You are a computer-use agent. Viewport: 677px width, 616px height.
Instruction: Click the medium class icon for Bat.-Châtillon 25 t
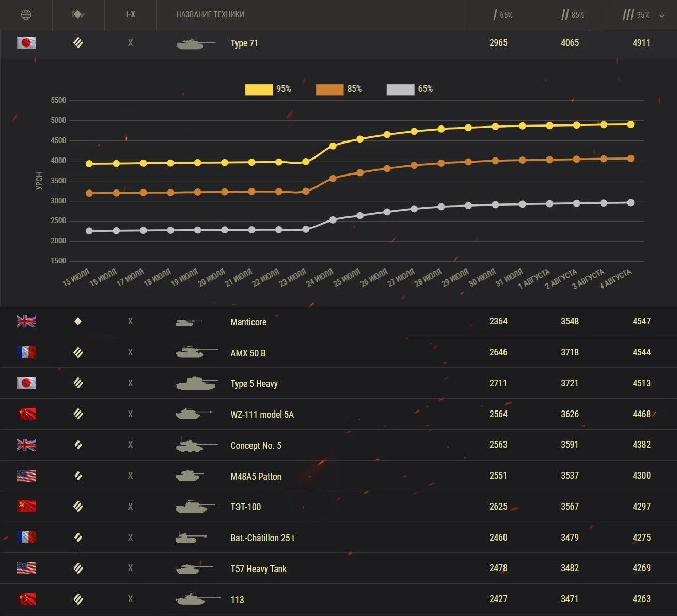pyautogui.click(x=78, y=538)
